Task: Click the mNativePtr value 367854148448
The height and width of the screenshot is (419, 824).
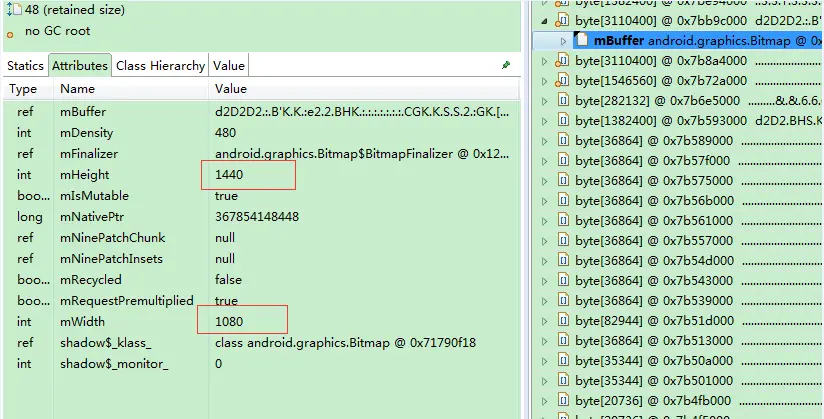Action: point(257,217)
